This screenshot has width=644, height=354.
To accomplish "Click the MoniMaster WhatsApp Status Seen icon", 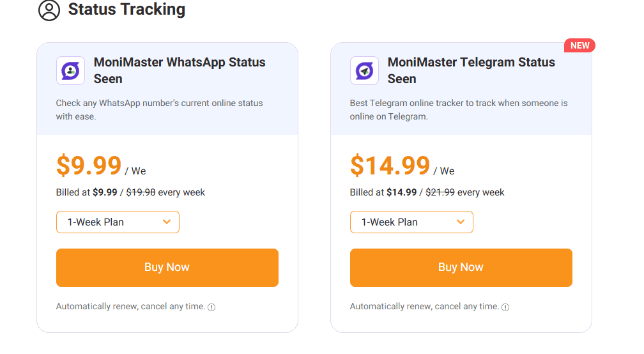I will pyautogui.click(x=70, y=71).
